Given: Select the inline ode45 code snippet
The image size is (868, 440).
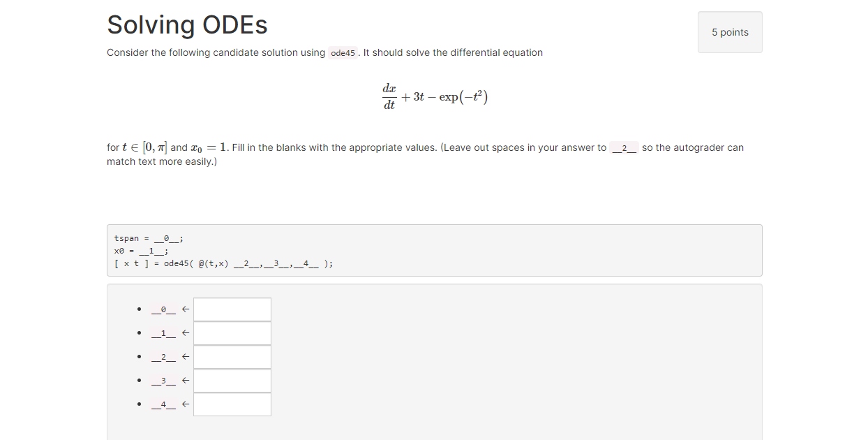Looking at the screenshot, I should tap(343, 52).
